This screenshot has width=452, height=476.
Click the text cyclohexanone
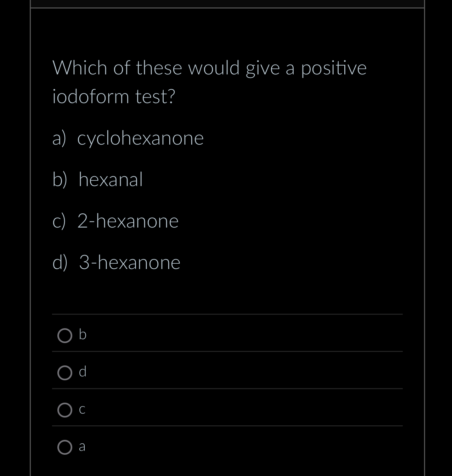[x=141, y=139]
